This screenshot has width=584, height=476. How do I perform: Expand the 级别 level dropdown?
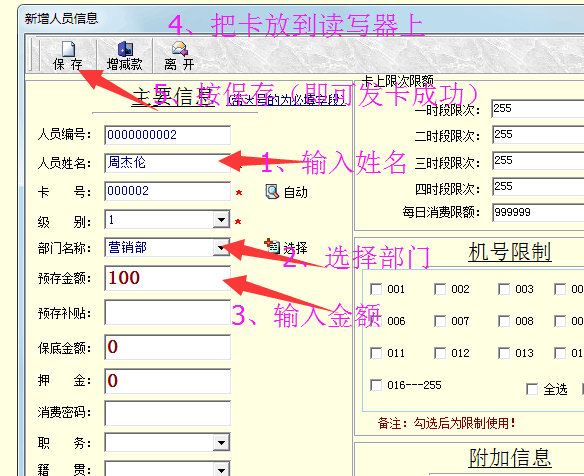(x=221, y=220)
